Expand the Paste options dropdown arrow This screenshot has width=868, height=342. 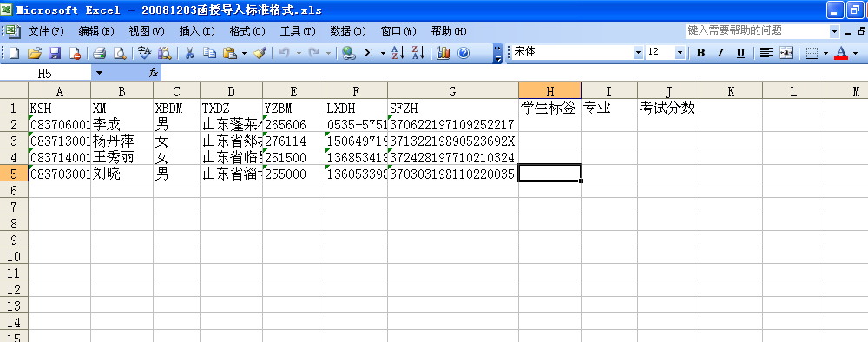click(244, 53)
